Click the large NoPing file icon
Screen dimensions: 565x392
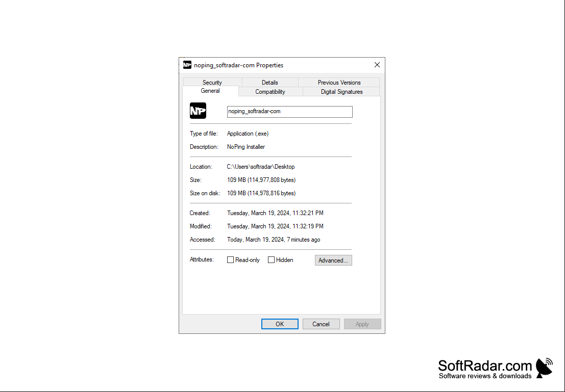(x=198, y=111)
